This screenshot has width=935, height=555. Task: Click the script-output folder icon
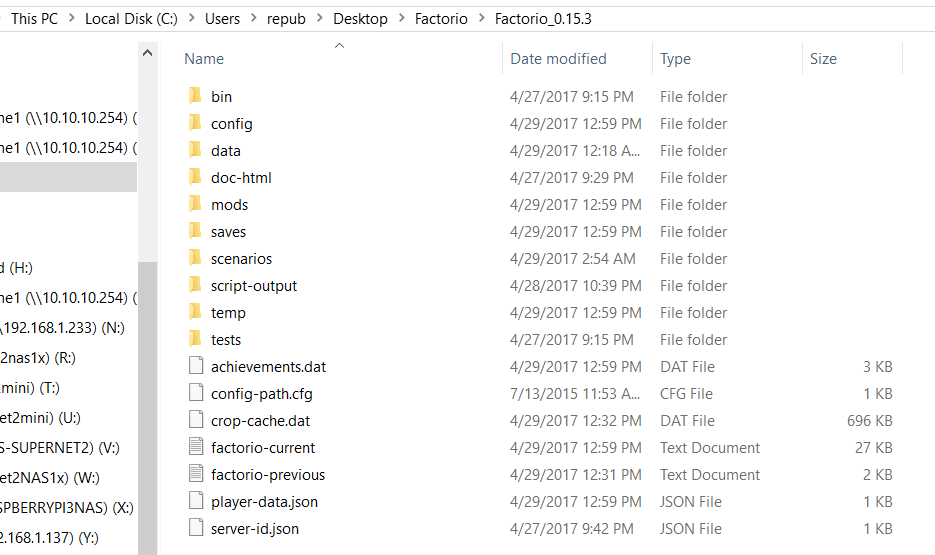coord(195,284)
